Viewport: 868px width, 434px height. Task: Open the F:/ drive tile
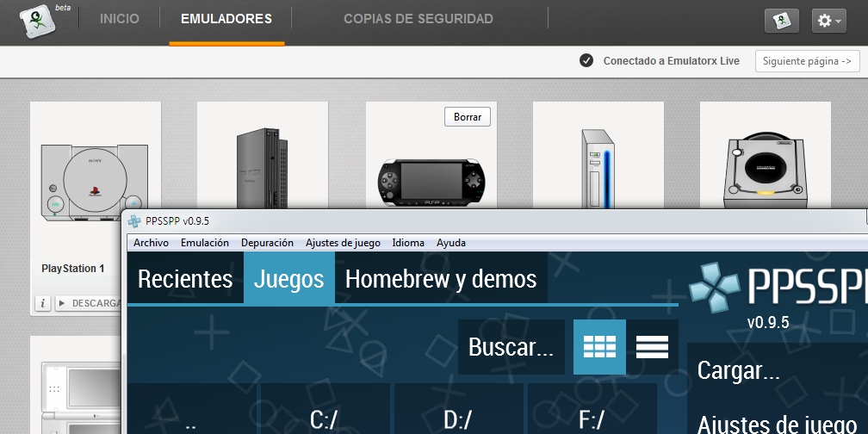pyautogui.click(x=592, y=408)
